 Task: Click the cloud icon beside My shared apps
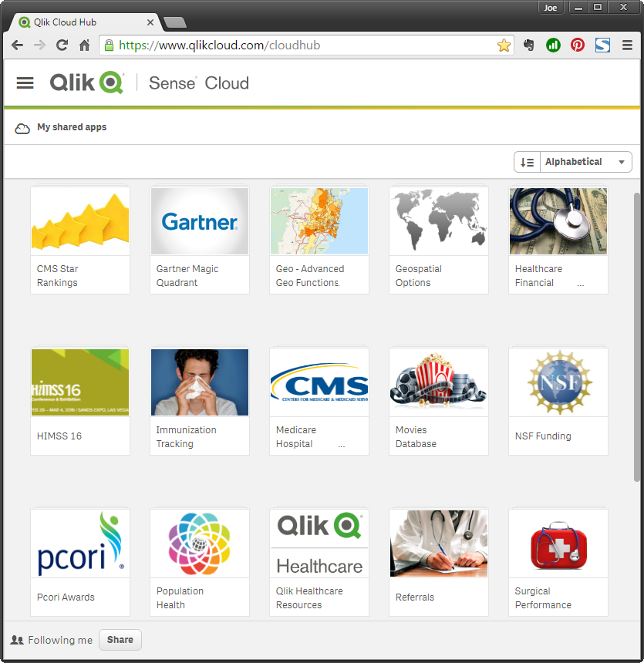coord(22,128)
